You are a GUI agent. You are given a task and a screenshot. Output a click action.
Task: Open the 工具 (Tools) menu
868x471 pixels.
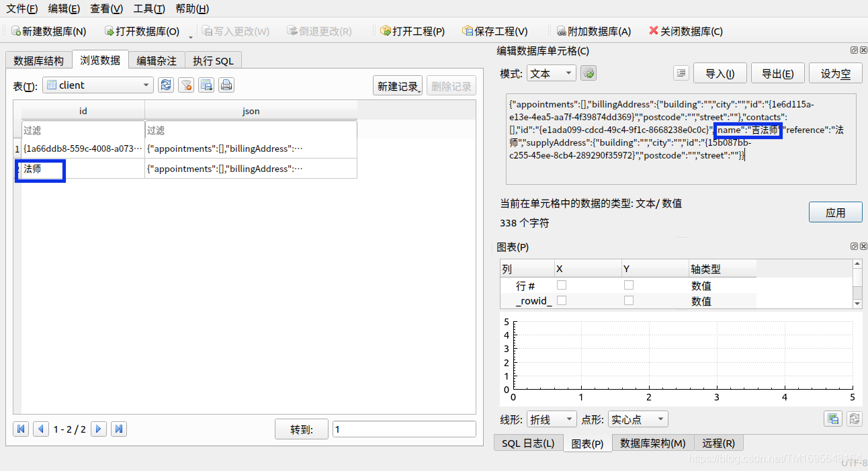(x=149, y=9)
